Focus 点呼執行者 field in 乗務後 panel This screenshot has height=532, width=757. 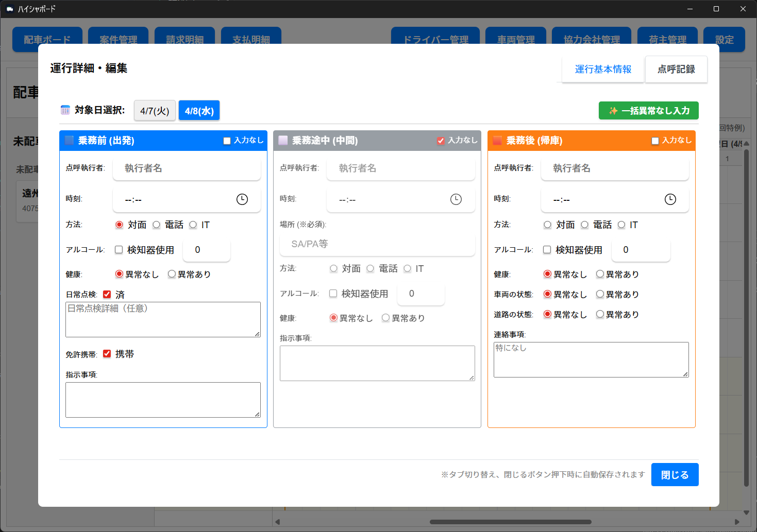pyautogui.click(x=615, y=168)
